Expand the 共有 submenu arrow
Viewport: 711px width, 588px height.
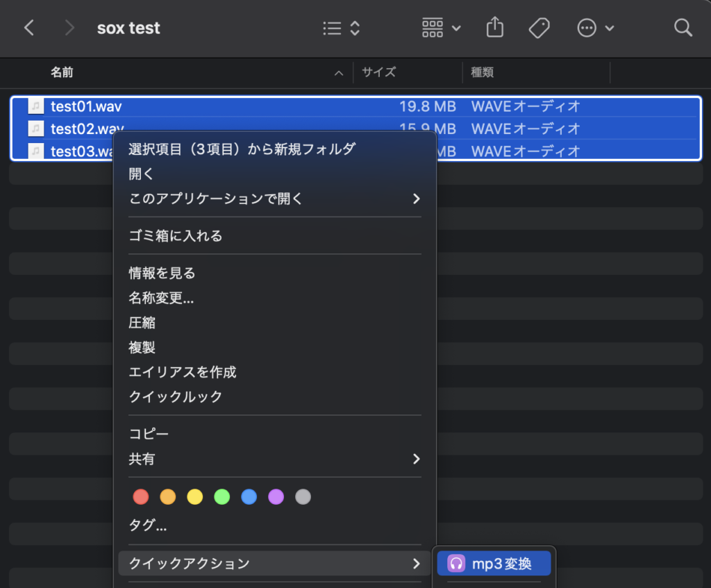pyautogui.click(x=416, y=459)
